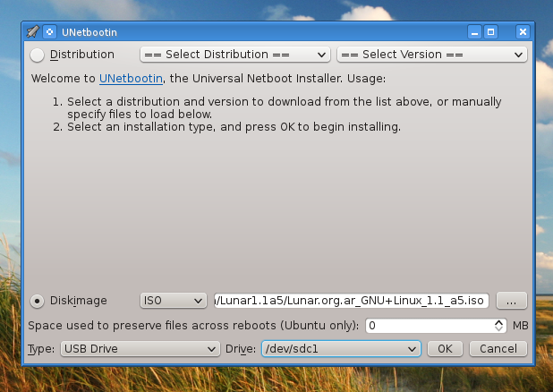Close the UNetbootin window
Image resolution: width=553 pixels, height=392 pixels.
522,31
